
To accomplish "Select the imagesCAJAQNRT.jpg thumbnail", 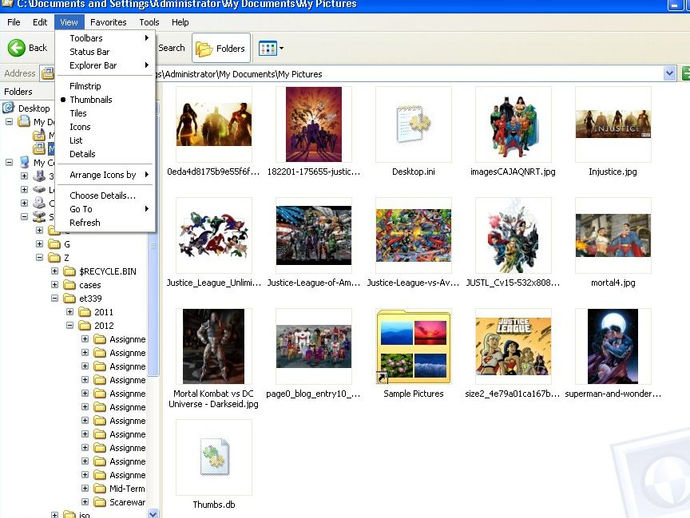I will (x=513, y=124).
